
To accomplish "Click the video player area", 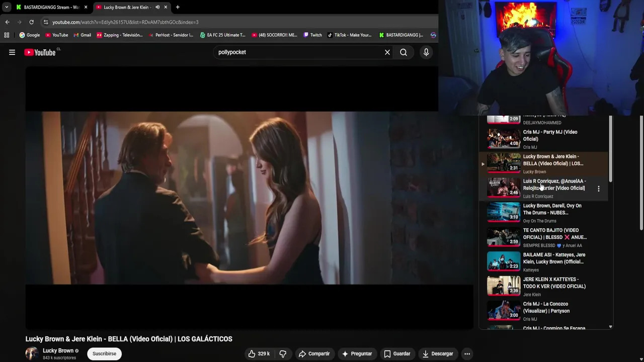I will (x=249, y=198).
